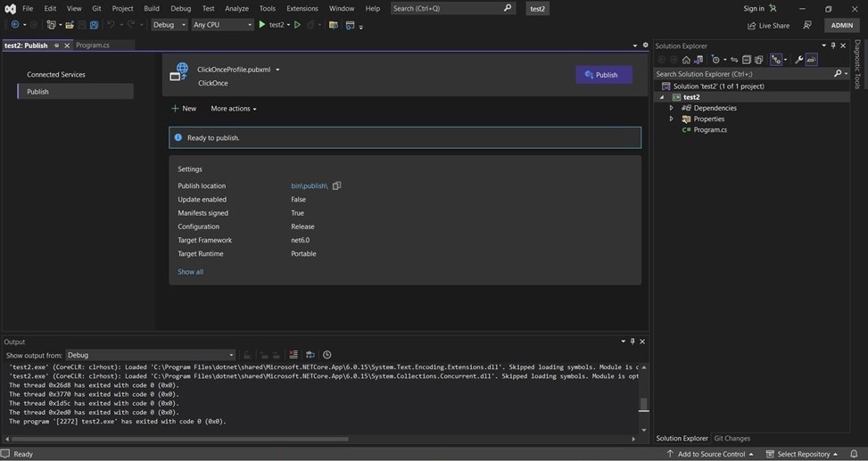Click Sync with Active Document icon
The height and width of the screenshot is (461, 868).
[734, 60]
